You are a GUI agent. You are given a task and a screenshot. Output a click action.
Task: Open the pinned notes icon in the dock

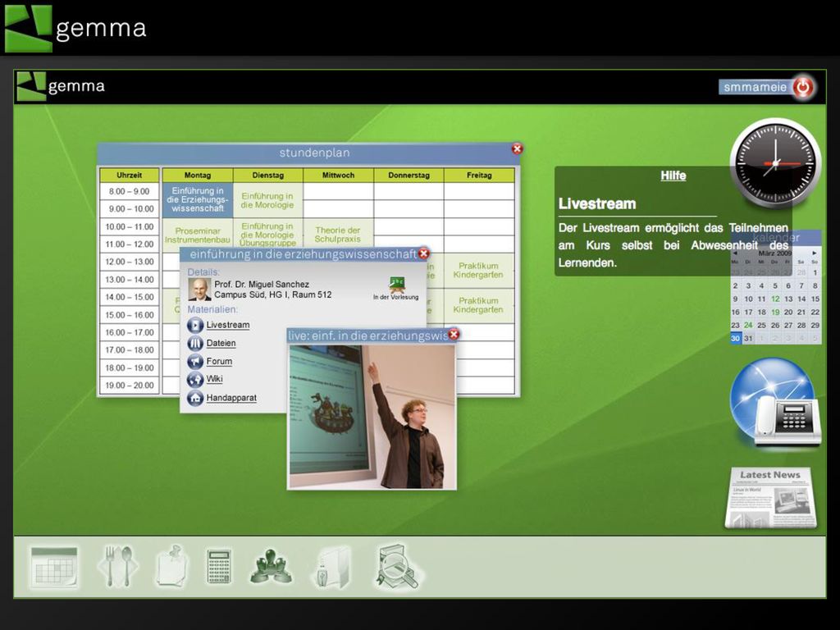[x=172, y=566]
